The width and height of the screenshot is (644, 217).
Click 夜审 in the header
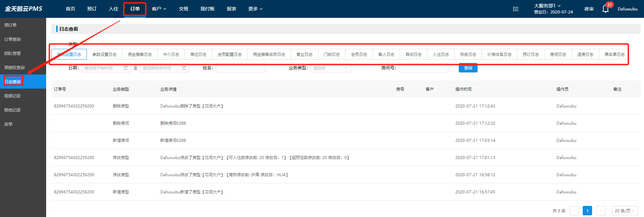(589, 9)
